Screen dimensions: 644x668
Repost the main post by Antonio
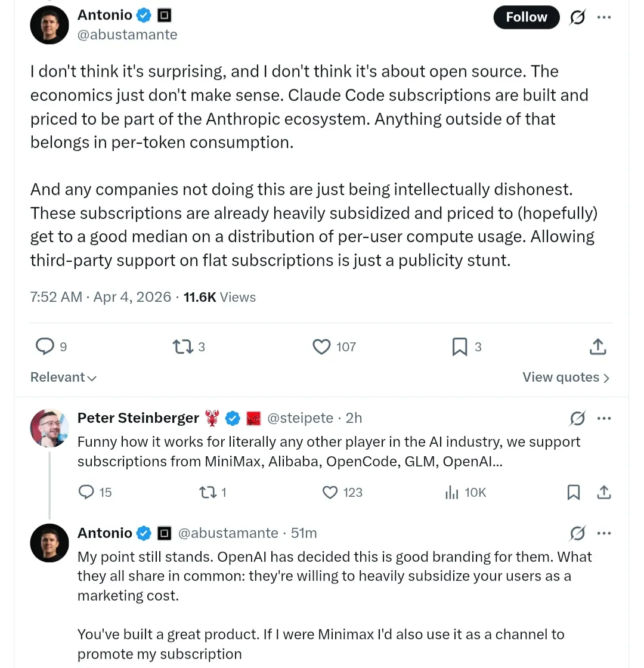click(181, 347)
